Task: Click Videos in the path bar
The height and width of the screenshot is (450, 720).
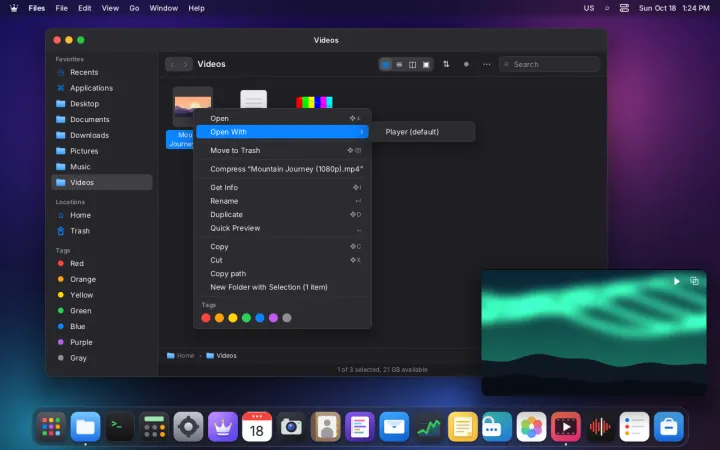Action: 221,356
